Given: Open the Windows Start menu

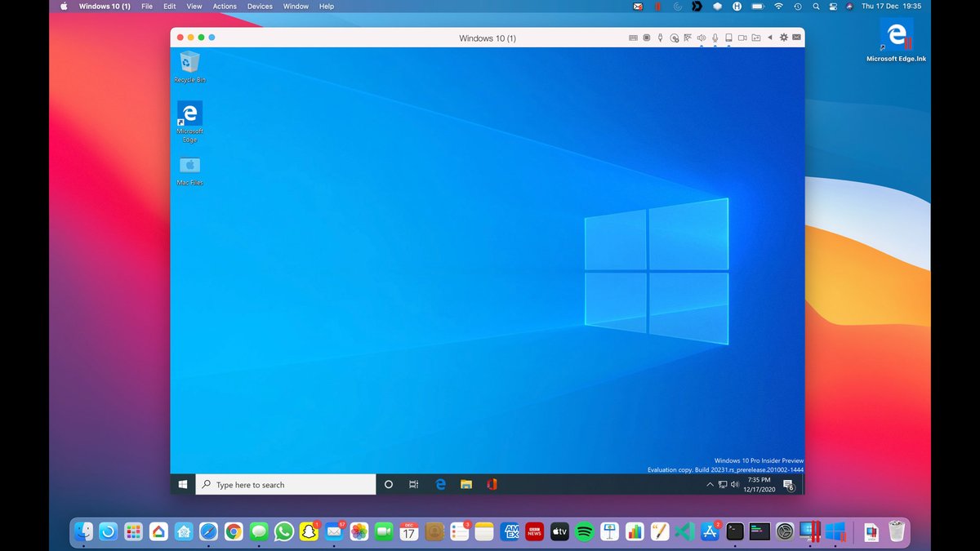Looking at the screenshot, I should point(183,484).
